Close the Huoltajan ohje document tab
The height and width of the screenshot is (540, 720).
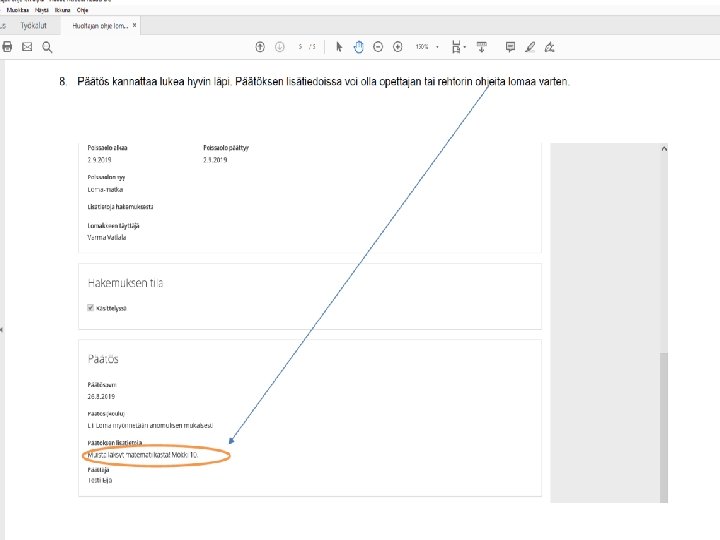[135, 25]
